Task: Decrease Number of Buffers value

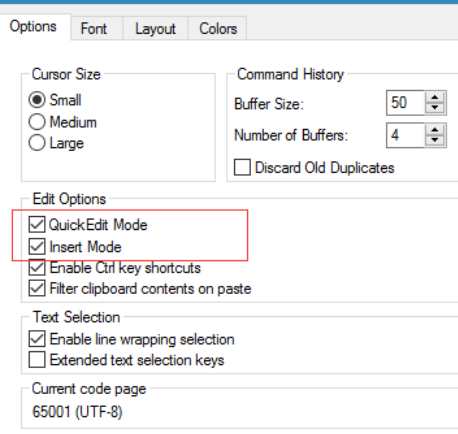Action: coord(434,140)
